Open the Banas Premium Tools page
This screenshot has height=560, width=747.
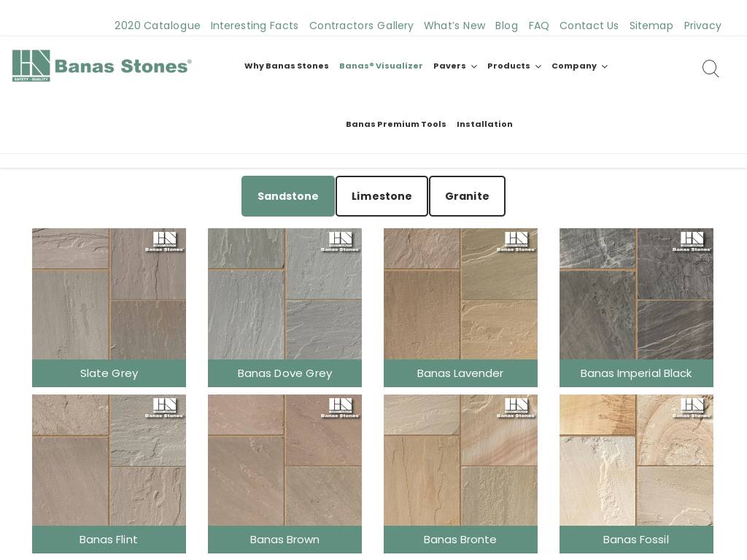click(395, 124)
